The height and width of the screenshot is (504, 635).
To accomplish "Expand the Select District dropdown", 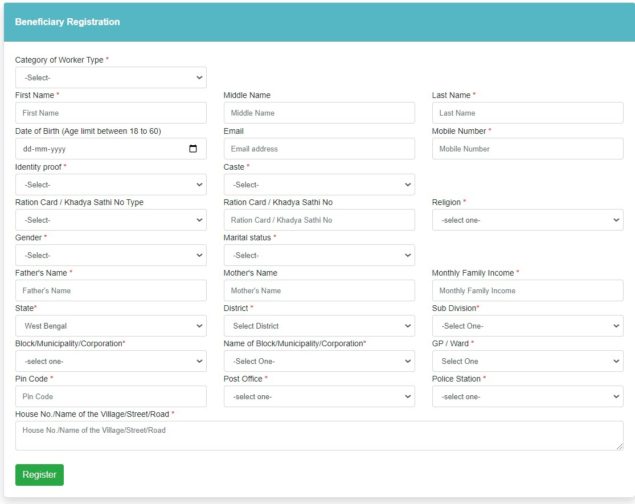I will coord(318,326).
